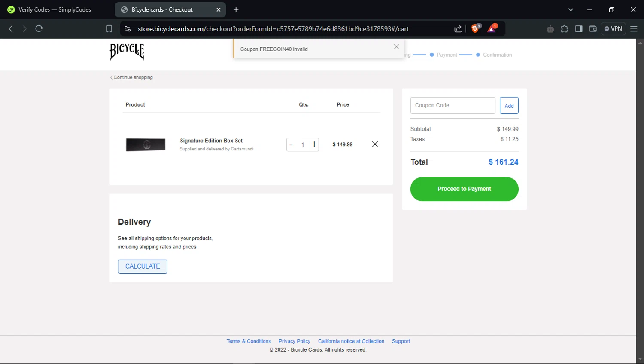This screenshot has height=364, width=644.
Task: Click the item price $ 149.99
Action: [343, 144]
